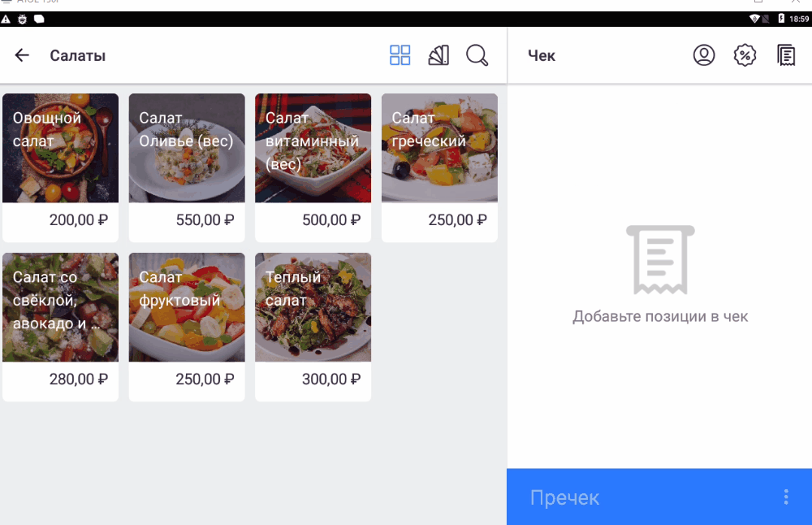Open the catalog folders view icon
This screenshot has width=812, height=525.
tap(438, 55)
